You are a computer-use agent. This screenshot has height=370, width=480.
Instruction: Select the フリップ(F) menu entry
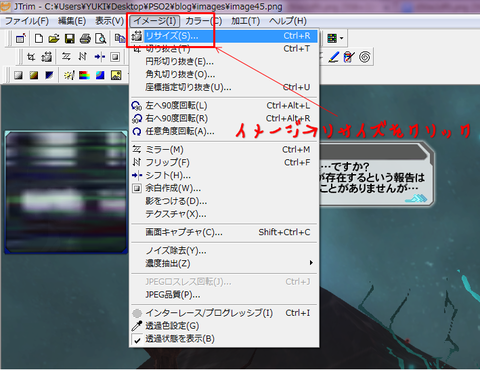click(x=224, y=163)
